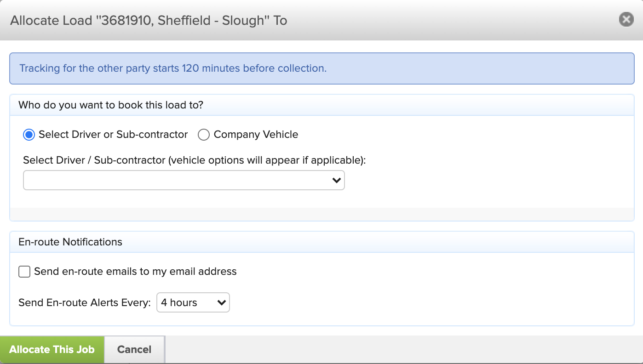Close the Allocate Load dialog with X icon
The width and height of the screenshot is (643, 364).
point(626,19)
